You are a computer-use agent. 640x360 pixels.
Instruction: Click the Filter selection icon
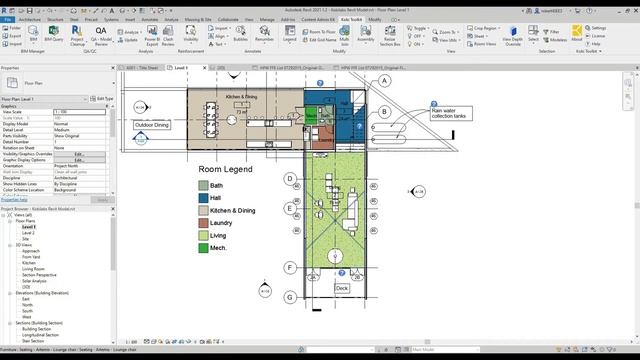click(x=551, y=32)
